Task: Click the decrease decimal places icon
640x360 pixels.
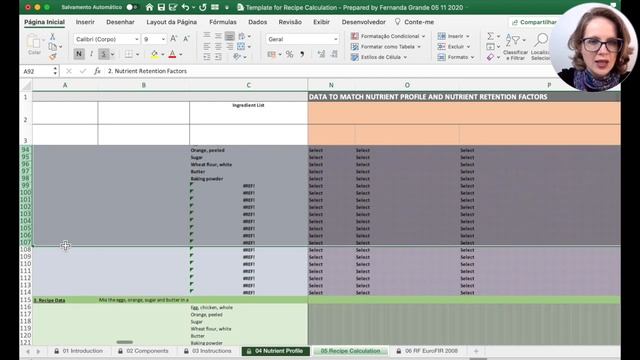Action: click(334, 54)
